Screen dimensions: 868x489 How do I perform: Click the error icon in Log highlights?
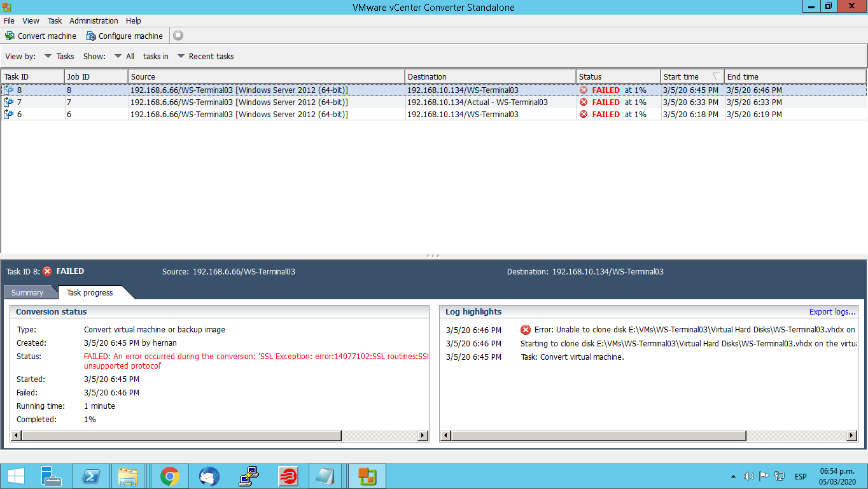pos(526,330)
